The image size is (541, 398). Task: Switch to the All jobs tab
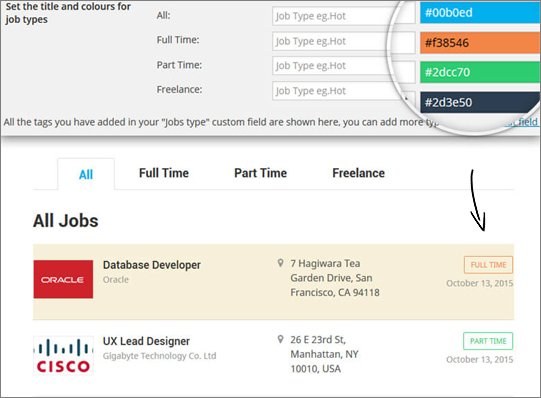point(86,174)
